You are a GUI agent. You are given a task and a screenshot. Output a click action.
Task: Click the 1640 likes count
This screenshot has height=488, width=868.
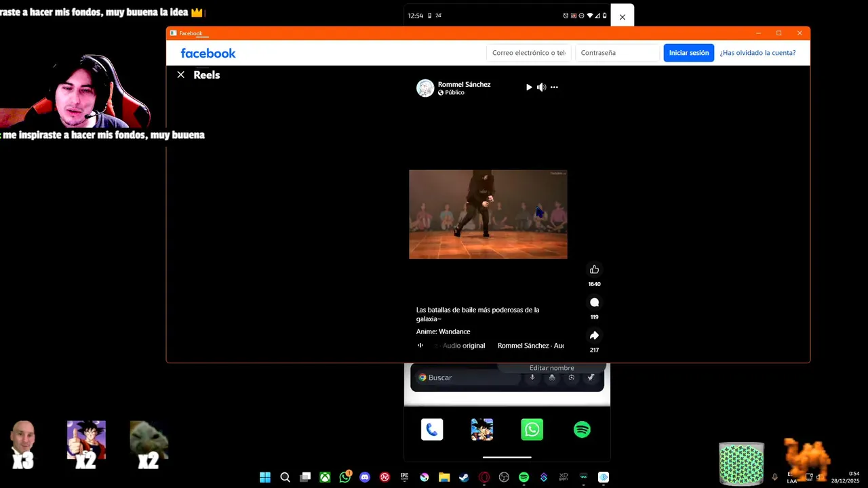pos(594,284)
